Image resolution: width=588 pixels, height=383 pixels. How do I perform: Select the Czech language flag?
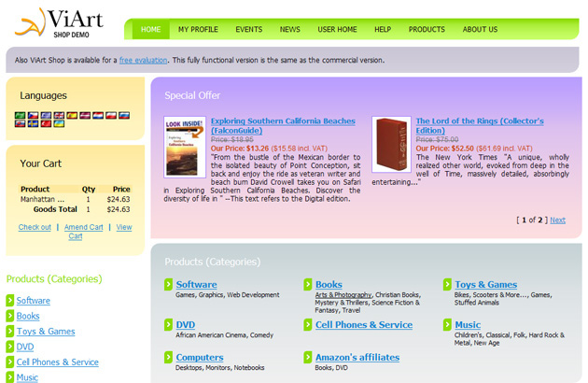(33, 115)
